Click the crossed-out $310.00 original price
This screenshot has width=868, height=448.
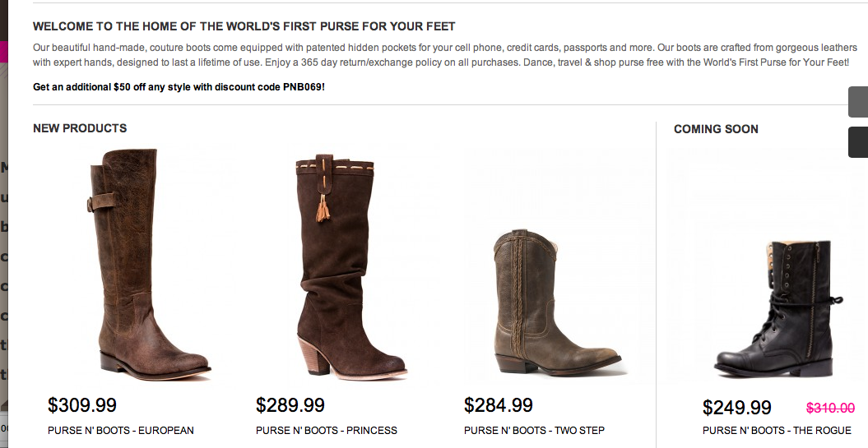click(x=830, y=408)
